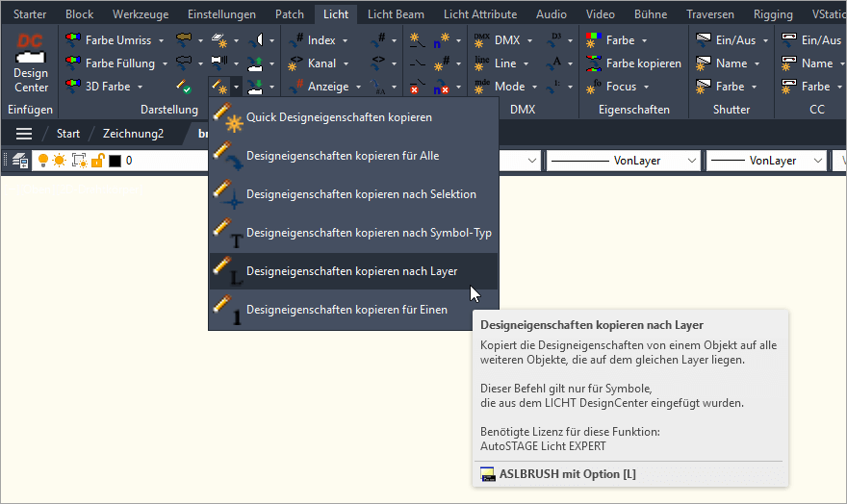Image resolution: width=847 pixels, height=504 pixels.
Task: Open the layer properties manager icon
Action: [20, 161]
